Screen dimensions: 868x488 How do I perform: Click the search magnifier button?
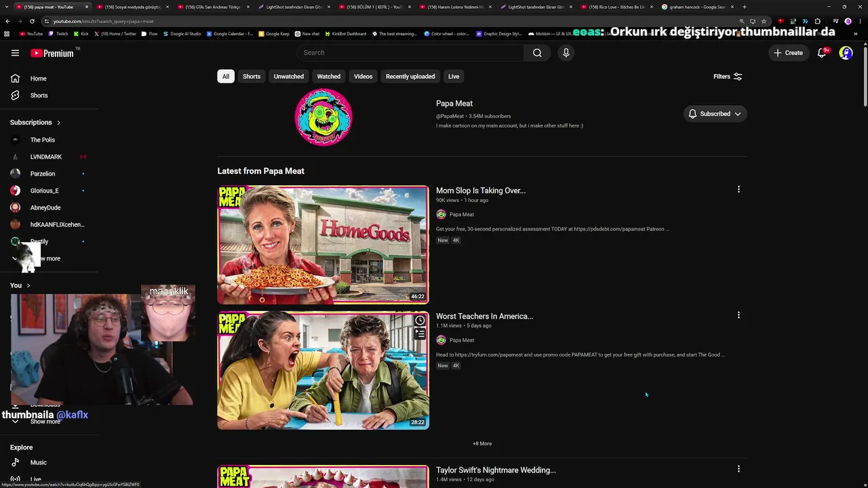click(537, 53)
